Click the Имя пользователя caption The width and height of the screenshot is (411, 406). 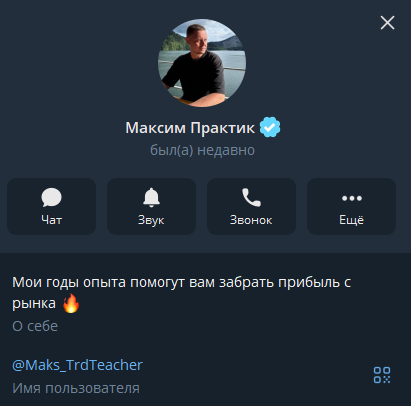76,388
